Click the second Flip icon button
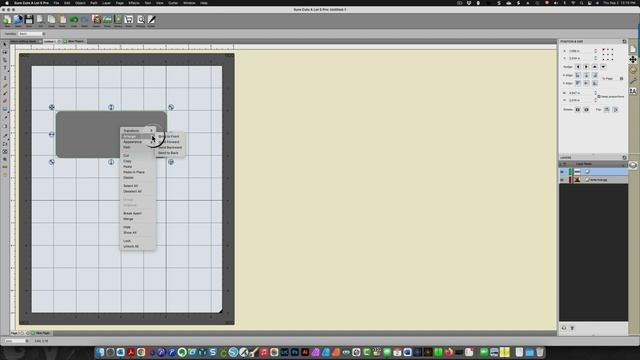Screen dimensions: 640x360 pos(615,109)
